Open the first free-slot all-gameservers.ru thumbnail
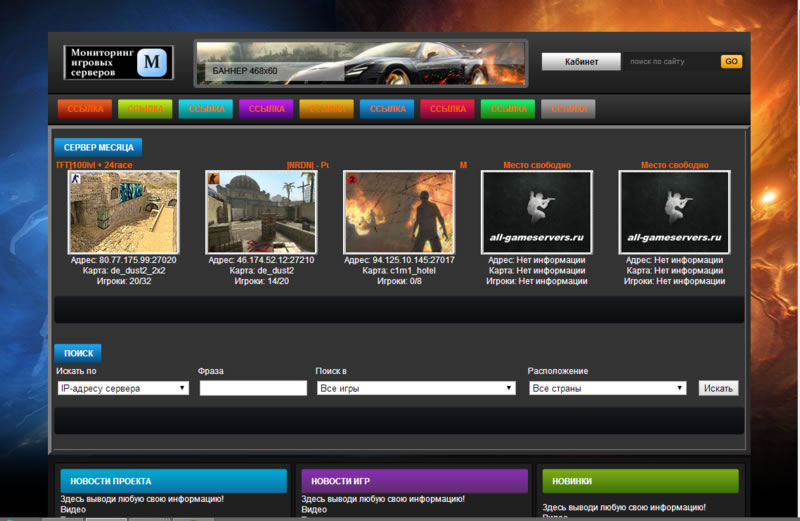The image size is (800, 521). click(537, 212)
